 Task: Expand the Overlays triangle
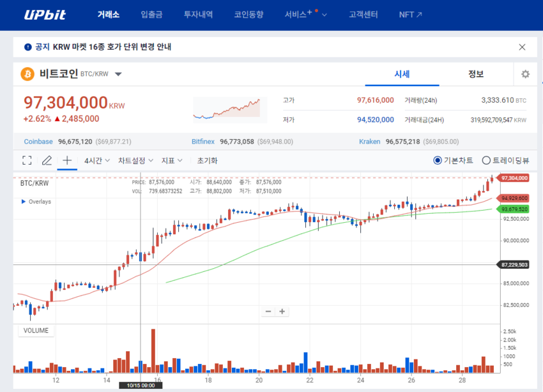coord(24,202)
